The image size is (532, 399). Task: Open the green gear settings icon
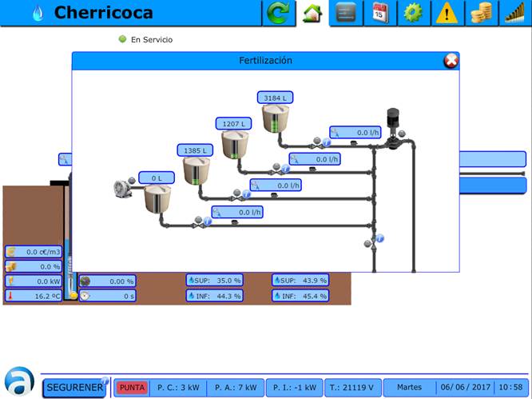(x=413, y=13)
